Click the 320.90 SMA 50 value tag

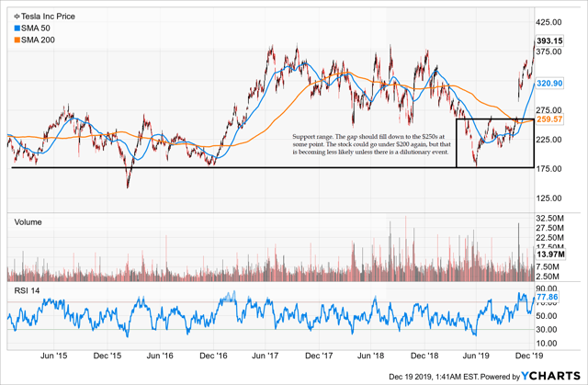549,84
